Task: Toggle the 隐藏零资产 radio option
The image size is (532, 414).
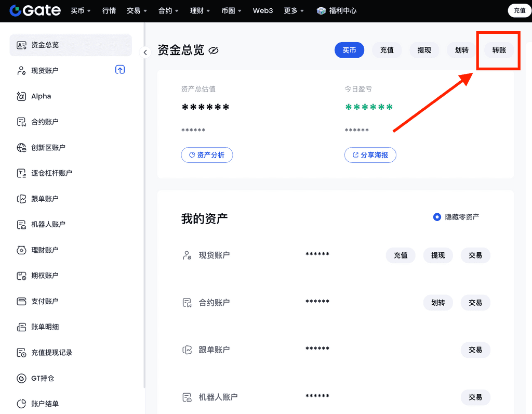Action: 437,217
